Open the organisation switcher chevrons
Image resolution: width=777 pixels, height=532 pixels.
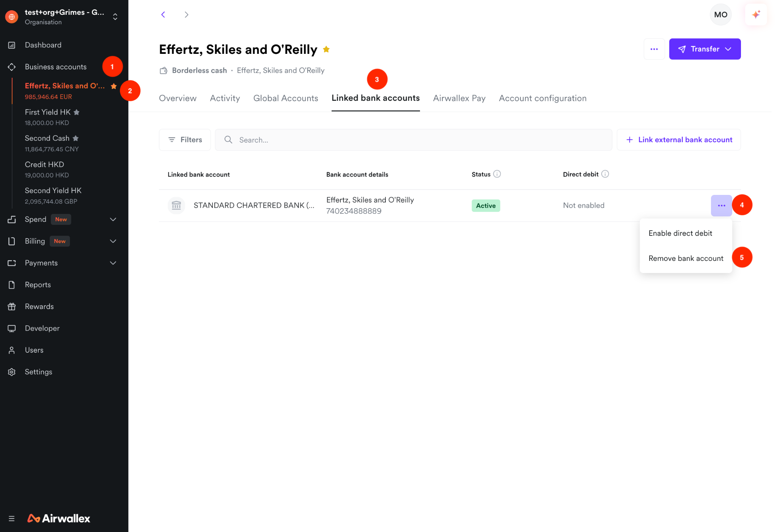pyautogui.click(x=115, y=17)
